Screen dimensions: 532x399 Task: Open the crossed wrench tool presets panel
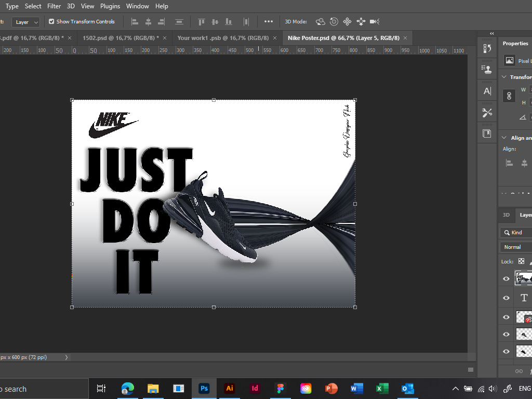click(487, 113)
